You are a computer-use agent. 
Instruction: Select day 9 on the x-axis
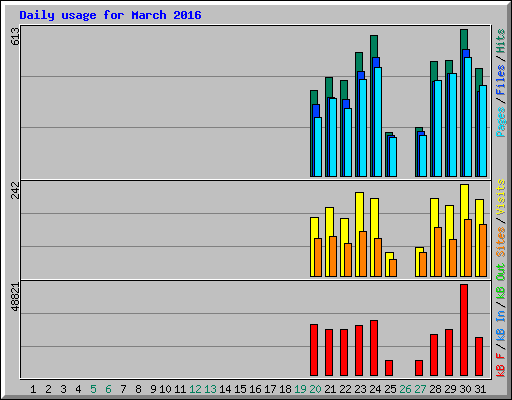[153, 389]
